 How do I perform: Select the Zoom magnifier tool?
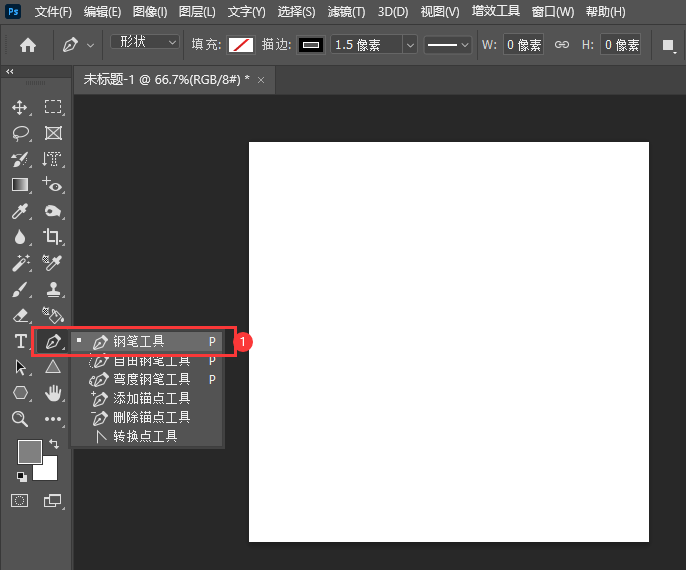click(20, 419)
